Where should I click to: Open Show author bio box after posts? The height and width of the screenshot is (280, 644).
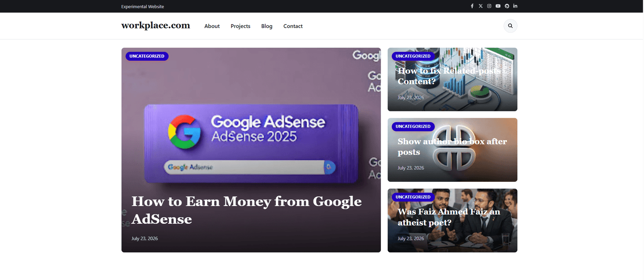452,147
